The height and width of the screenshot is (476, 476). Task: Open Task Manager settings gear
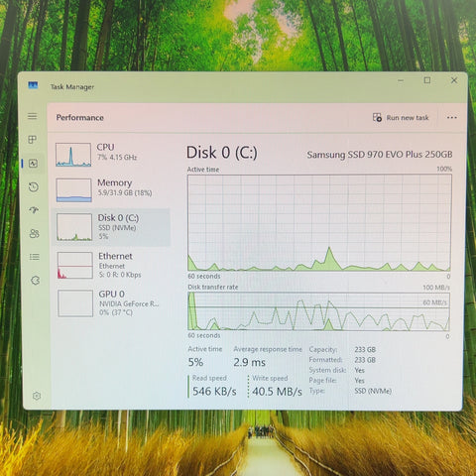(37, 396)
